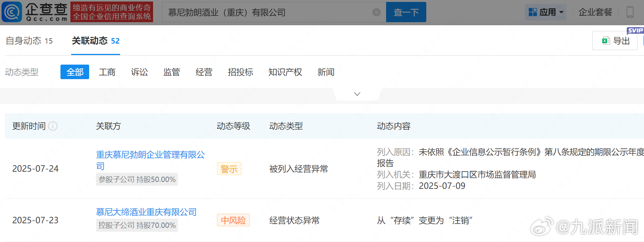Click 重庆市大渡口区市场监督管理局 text
The image size is (644, 242).
click(477, 175)
